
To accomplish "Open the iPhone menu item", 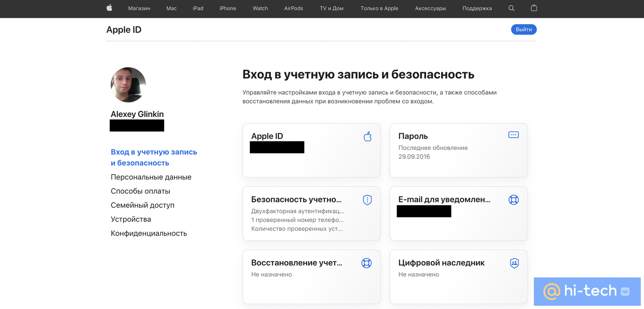I will tap(228, 8).
